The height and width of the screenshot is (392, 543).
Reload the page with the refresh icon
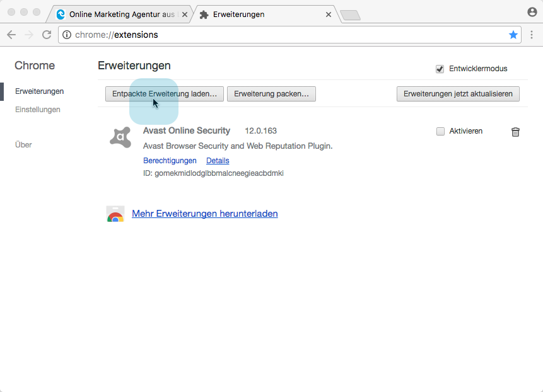pyautogui.click(x=46, y=35)
